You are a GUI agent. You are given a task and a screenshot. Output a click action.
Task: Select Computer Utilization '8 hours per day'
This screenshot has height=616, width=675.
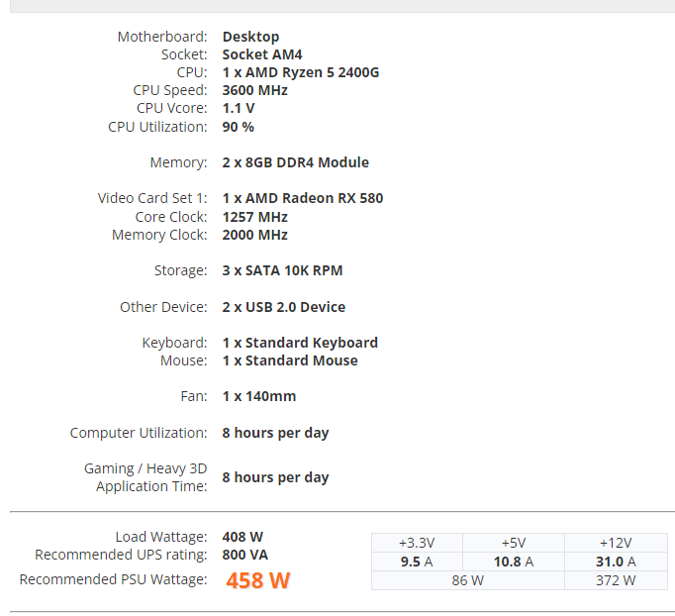pyautogui.click(x=275, y=433)
